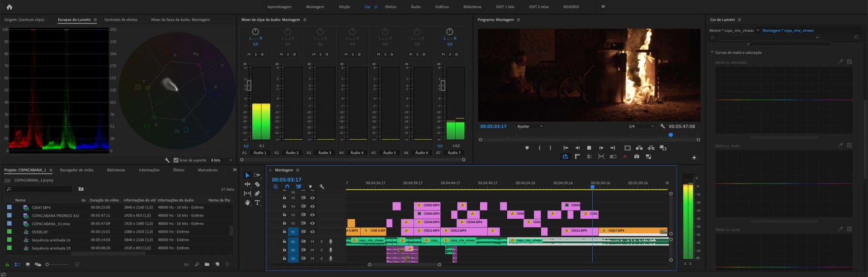Pick the Hand tool in the tools panel
The image size is (868, 277).
[247, 203]
